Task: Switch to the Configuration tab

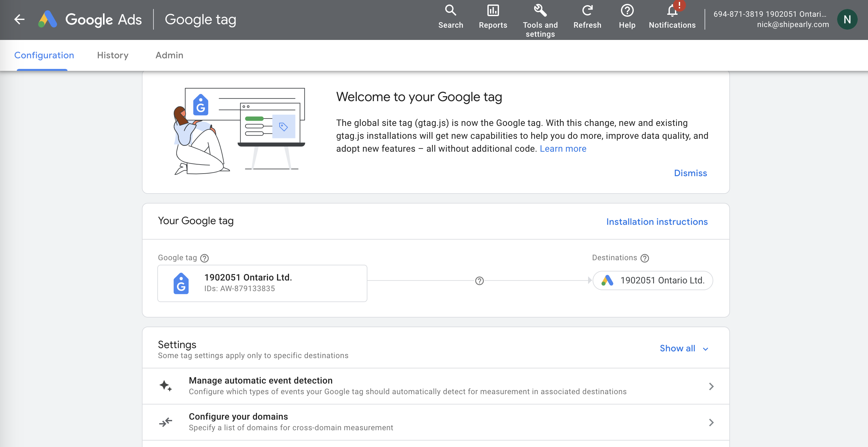Action: pyautogui.click(x=44, y=55)
